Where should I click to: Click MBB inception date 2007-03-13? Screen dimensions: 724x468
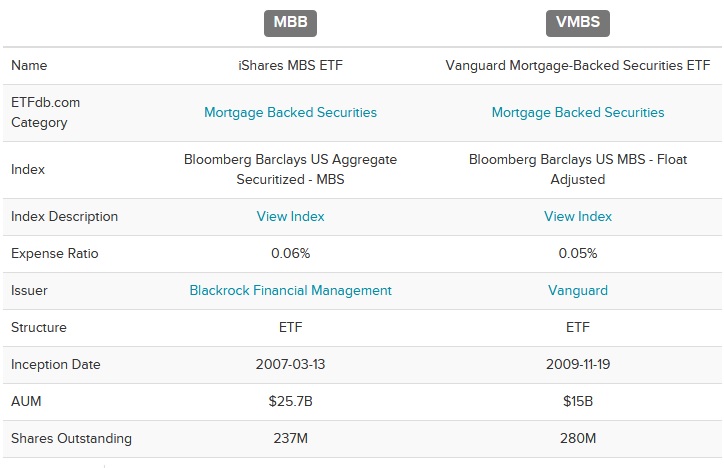(290, 364)
